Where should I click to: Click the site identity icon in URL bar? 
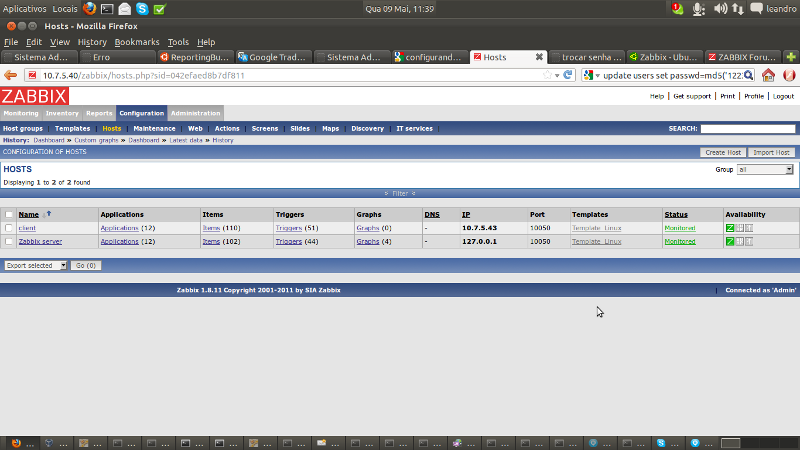pos(32,75)
